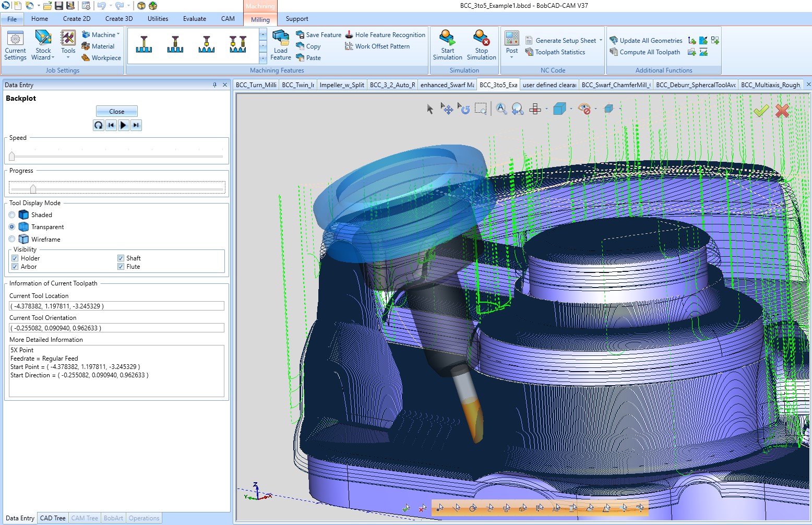Screen dimensions: 812x525
Task: Switch to the CAD Tree panel tab
Action: tap(53, 518)
